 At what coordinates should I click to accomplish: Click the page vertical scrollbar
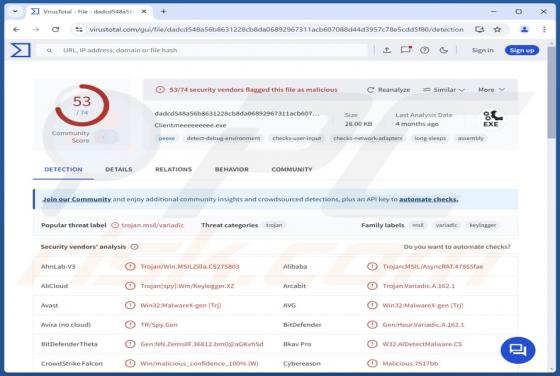[551, 91]
